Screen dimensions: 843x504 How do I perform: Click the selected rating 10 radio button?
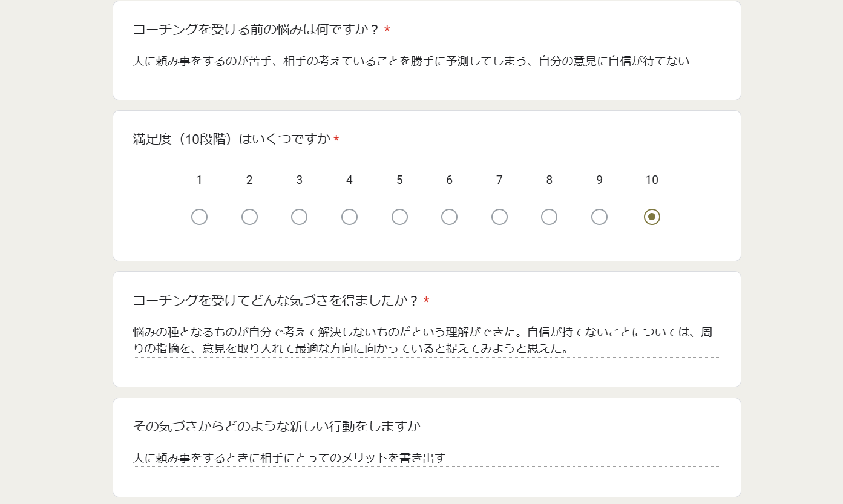[x=652, y=217]
